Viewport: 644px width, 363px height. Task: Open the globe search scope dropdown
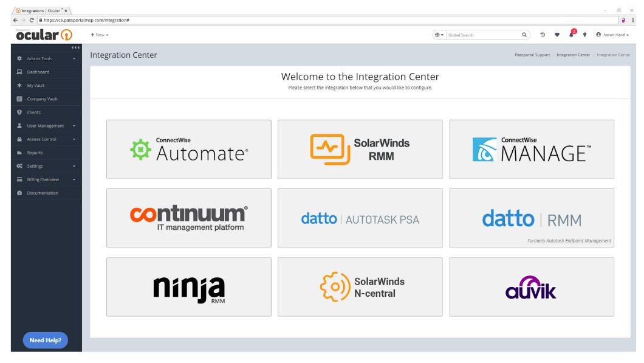439,35
